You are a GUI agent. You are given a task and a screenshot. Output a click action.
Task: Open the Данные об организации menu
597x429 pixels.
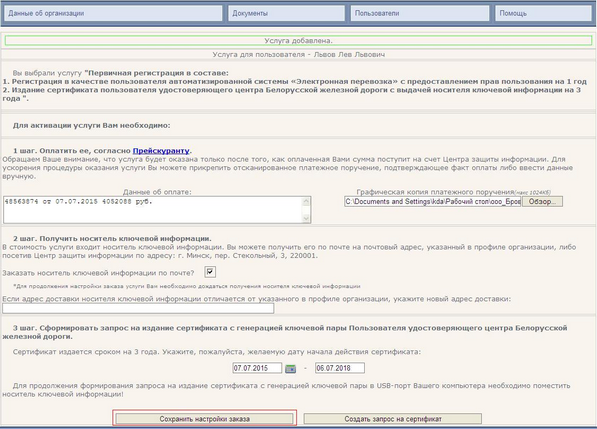(x=113, y=13)
